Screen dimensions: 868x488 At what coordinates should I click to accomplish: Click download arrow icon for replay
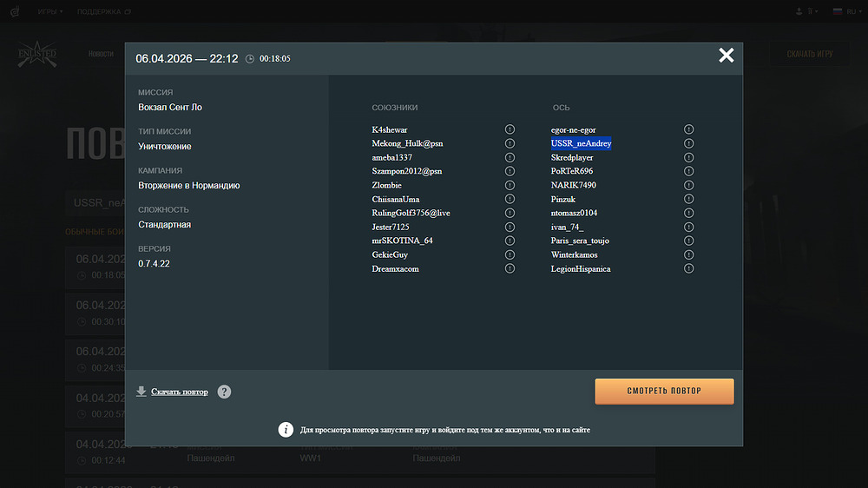pyautogui.click(x=141, y=392)
